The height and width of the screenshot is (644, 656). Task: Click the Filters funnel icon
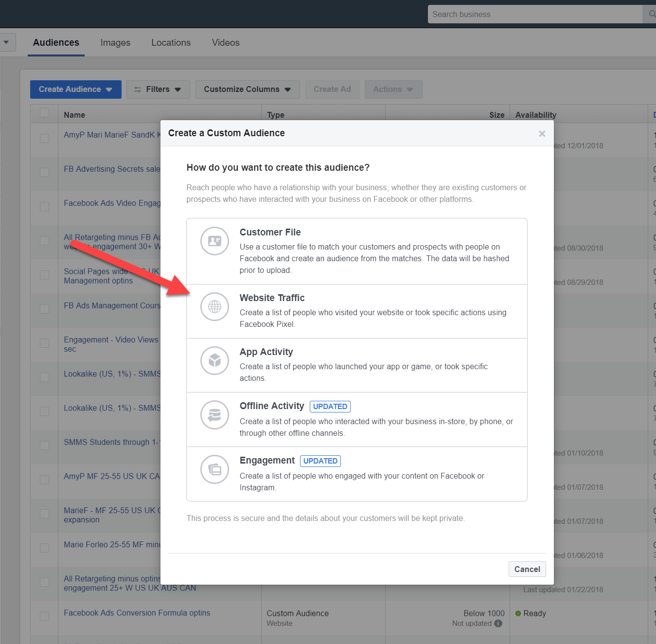click(x=137, y=89)
